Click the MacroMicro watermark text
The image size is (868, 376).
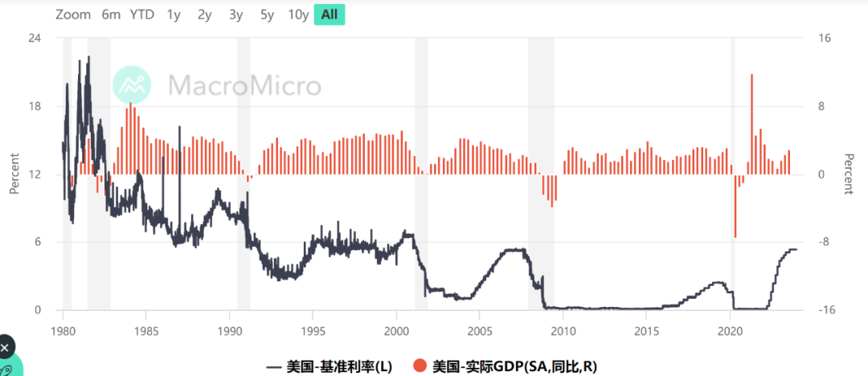[x=244, y=85]
